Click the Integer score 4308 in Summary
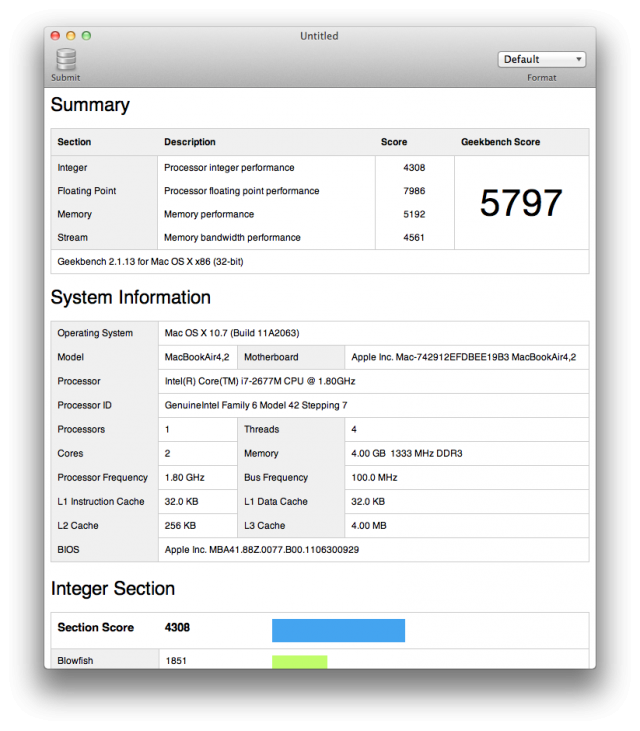Viewport: 640px width, 731px height. 414,167
